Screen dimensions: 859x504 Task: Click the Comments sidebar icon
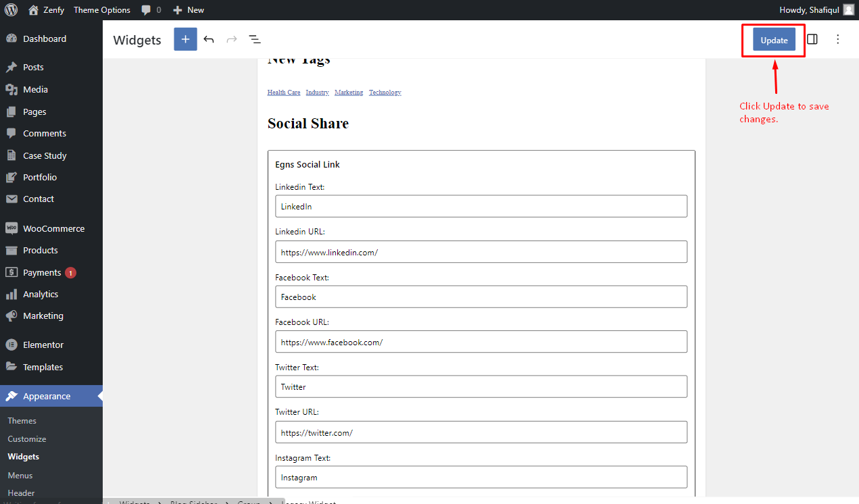11,133
